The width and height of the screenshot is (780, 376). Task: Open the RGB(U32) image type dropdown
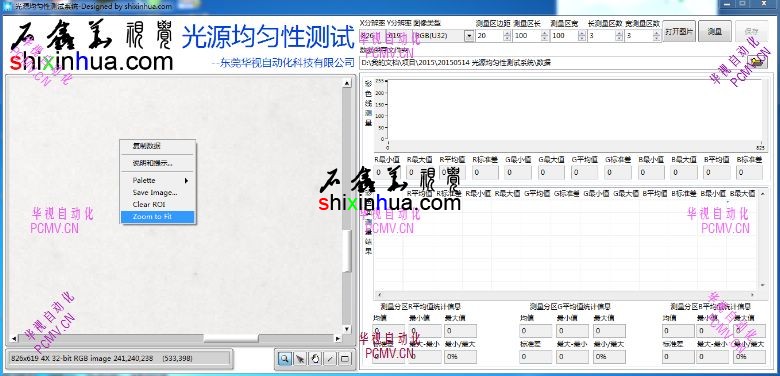(469, 36)
